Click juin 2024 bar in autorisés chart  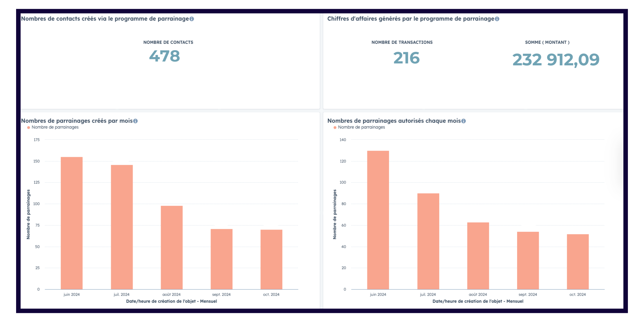point(378,220)
